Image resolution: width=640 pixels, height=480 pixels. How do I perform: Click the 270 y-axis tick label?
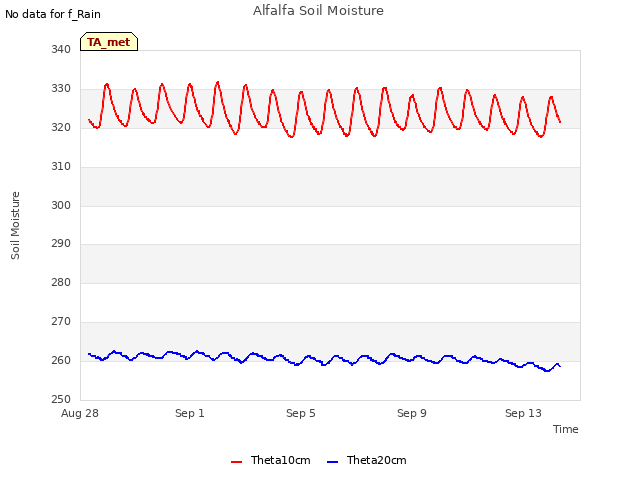[x=61, y=322]
